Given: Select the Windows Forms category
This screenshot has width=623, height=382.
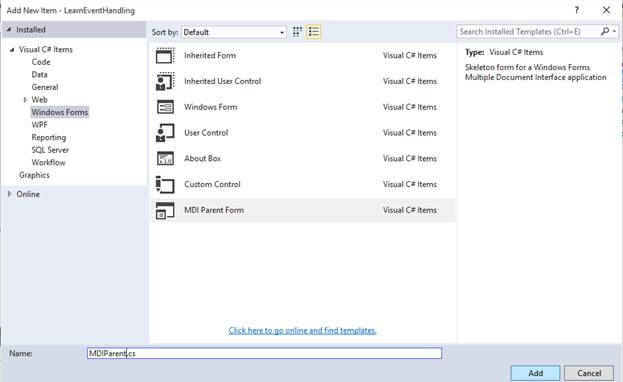Looking at the screenshot, I should coord(60,112).
